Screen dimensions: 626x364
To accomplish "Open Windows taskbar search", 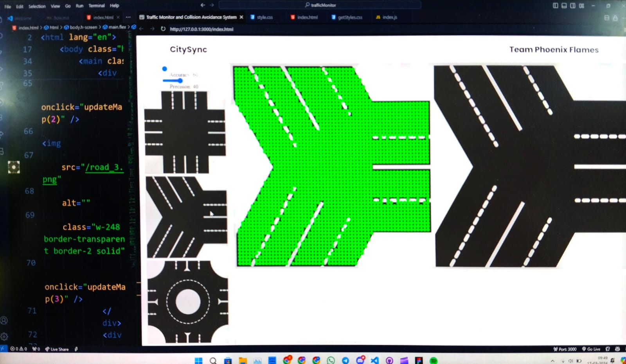I will click(213, 360).
